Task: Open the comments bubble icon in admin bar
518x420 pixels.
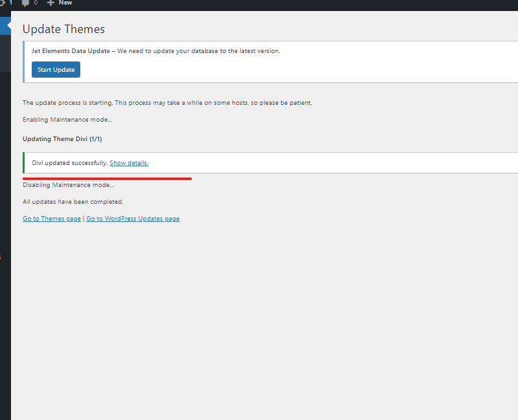Action: pos(25,3)
